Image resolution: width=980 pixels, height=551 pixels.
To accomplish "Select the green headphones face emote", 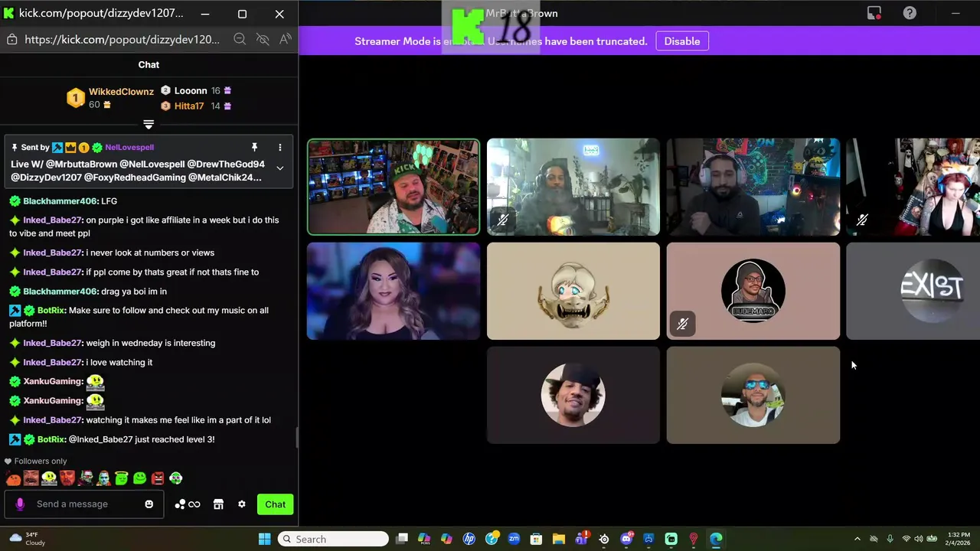I will point(175,479).
